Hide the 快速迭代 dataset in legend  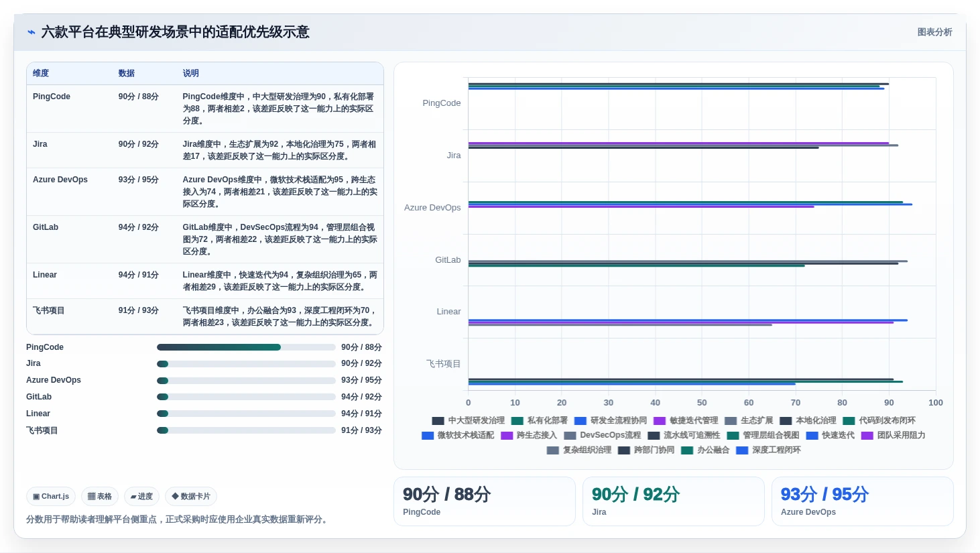(x=831, y=436)
